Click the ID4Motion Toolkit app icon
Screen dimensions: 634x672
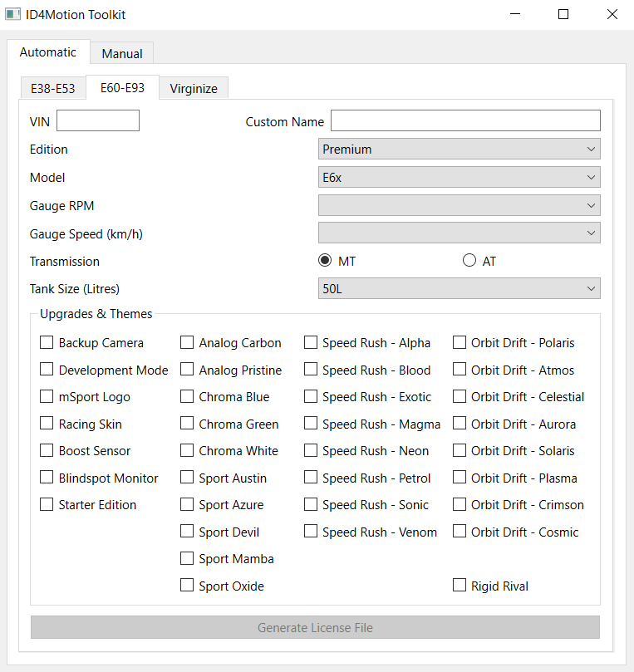click(12, 14)
